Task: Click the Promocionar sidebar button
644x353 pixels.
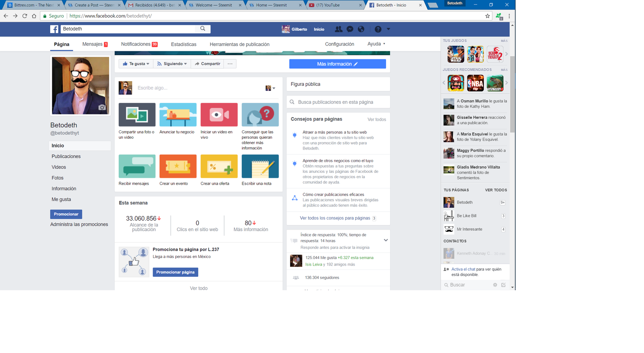Action: (66, 214)
